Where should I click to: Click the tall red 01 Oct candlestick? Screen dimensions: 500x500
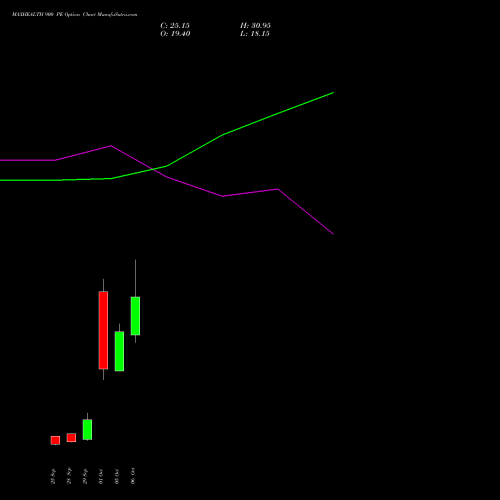[103, 330]
